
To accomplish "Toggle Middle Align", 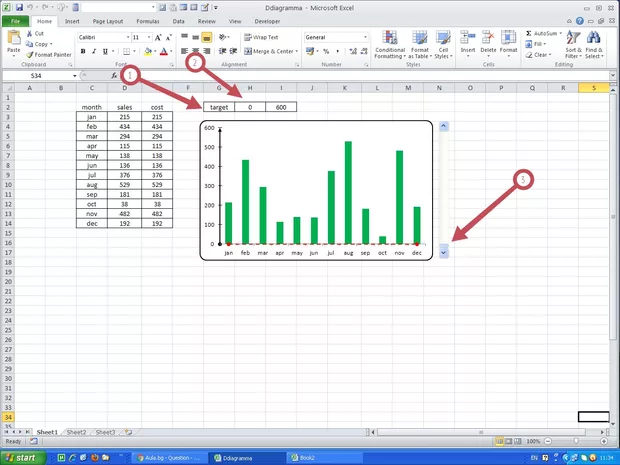I will [196, 37].
